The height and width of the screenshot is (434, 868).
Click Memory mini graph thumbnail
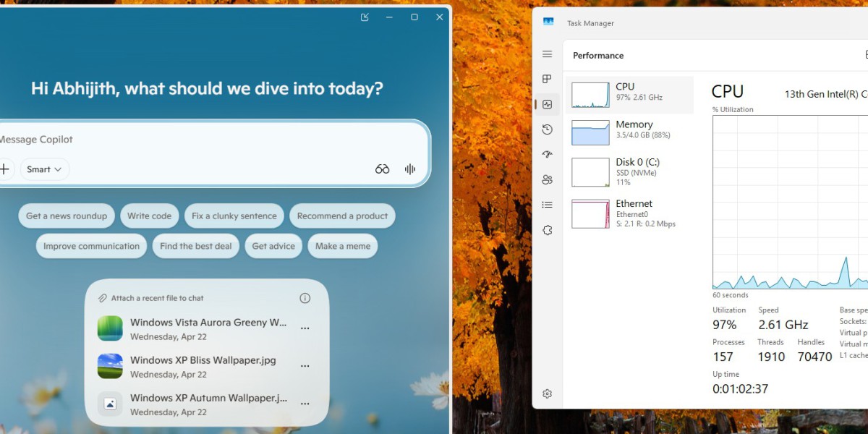591,132
